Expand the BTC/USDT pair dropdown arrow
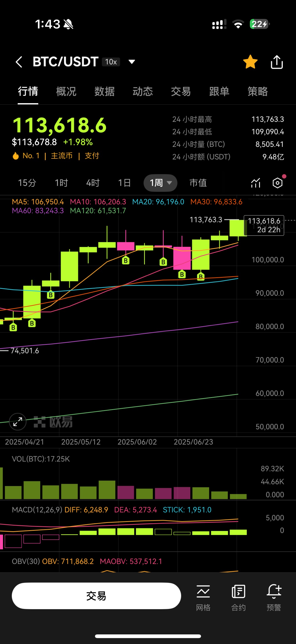Screen dimensions: 296x644 tap(132, 62)
